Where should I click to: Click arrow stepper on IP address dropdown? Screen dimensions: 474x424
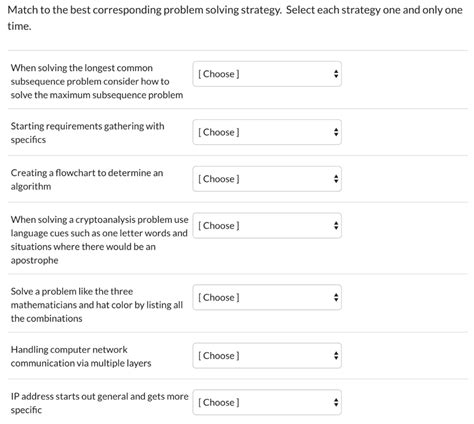coord(336,402)
